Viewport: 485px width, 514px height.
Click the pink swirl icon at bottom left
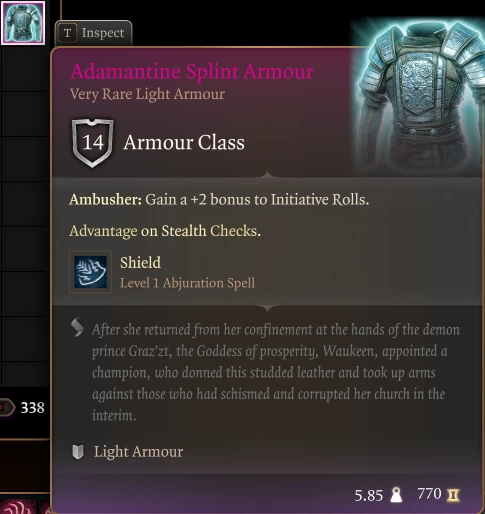[x=17, y=507]
